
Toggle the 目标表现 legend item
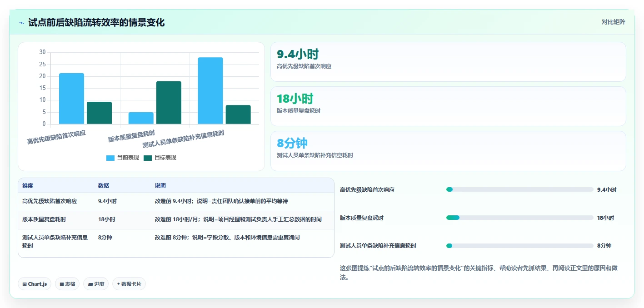[x=160, y=158]
